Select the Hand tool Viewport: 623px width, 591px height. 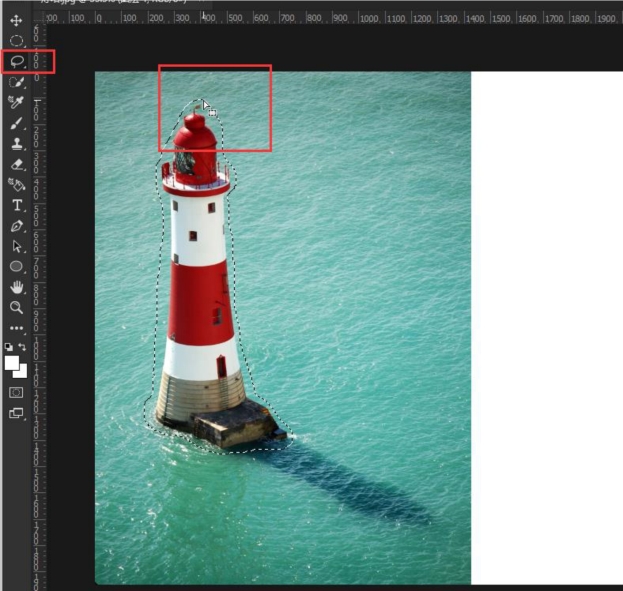[17, 287]
